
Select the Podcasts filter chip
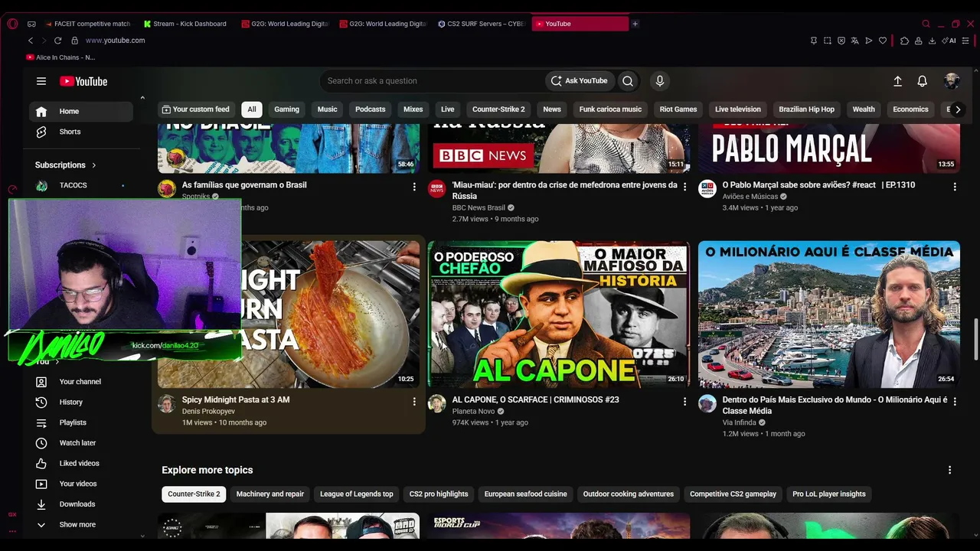point(371,109)
